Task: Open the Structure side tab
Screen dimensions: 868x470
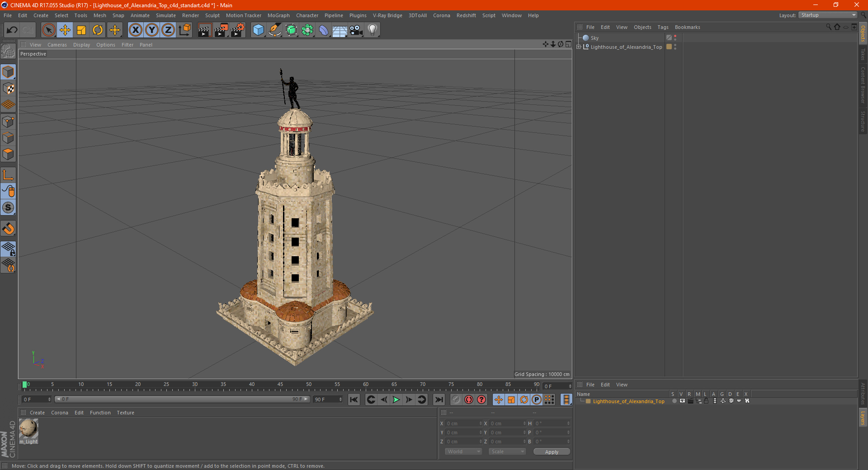Action: point(863,121)
